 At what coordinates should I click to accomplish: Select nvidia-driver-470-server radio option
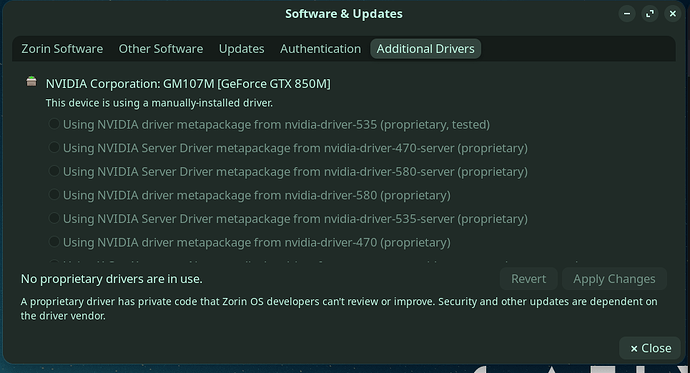point(54,147)
